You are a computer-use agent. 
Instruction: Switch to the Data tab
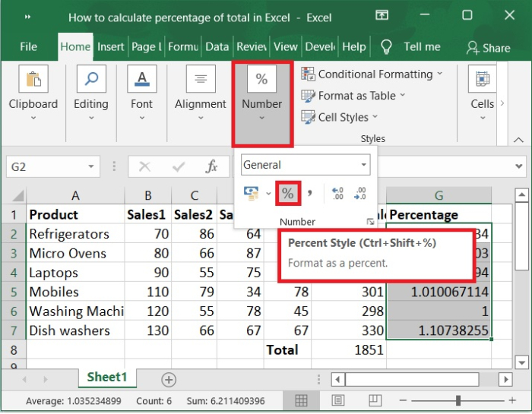(217, 47)
